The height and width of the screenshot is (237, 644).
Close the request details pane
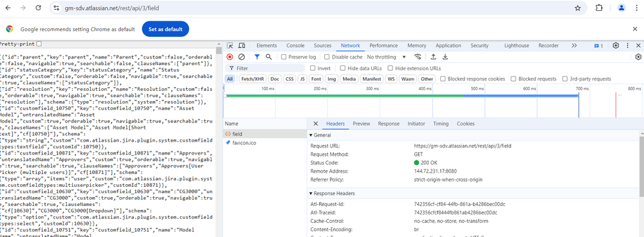click(x=315, y=124)
